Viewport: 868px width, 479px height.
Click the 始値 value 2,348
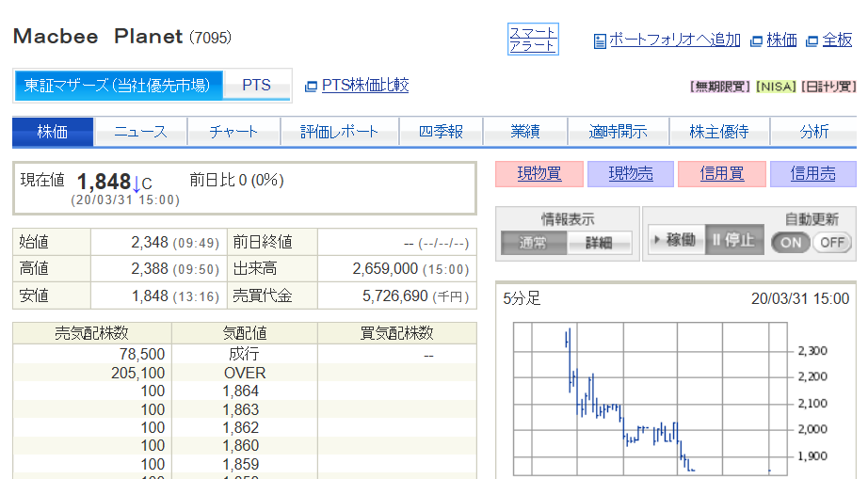(150, 242)
